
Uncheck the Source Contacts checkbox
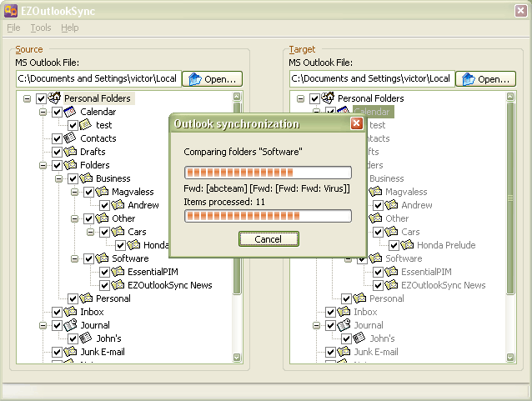[x=57, y=138]
